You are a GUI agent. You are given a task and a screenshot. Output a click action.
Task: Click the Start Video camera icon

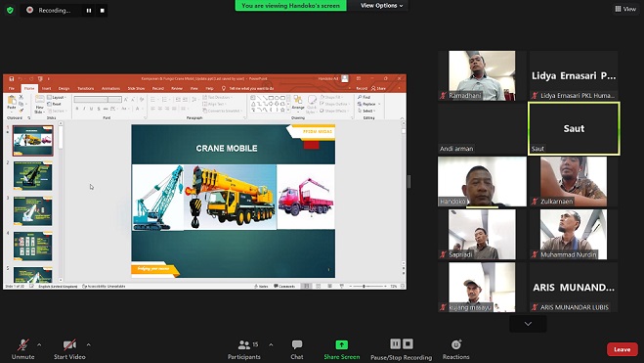69,344
